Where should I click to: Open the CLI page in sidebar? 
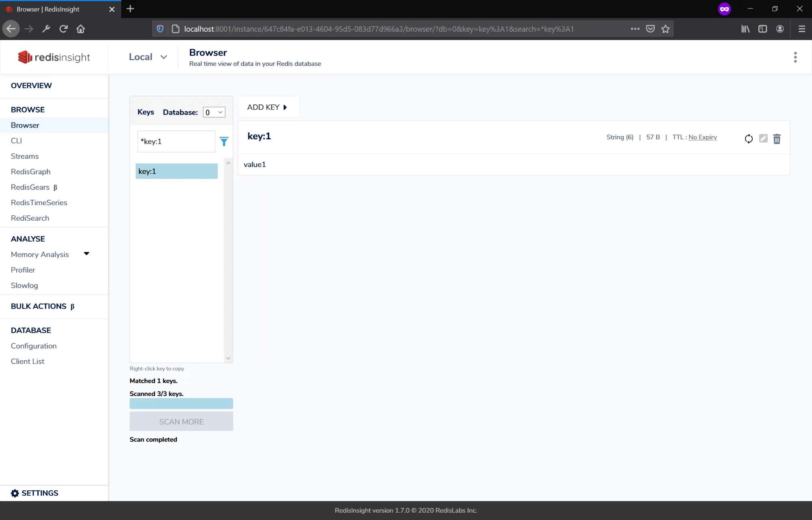(x=16, y=141)
